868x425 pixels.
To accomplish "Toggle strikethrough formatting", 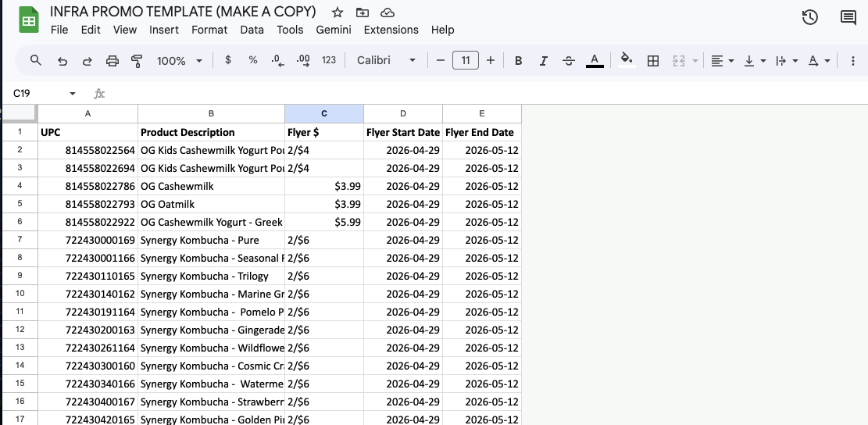I will (569, 61).
